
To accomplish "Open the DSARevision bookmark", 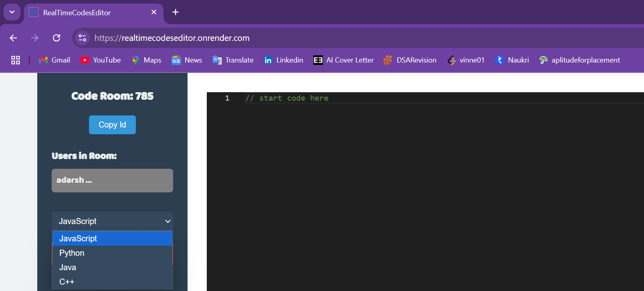I will click(410, 60).
